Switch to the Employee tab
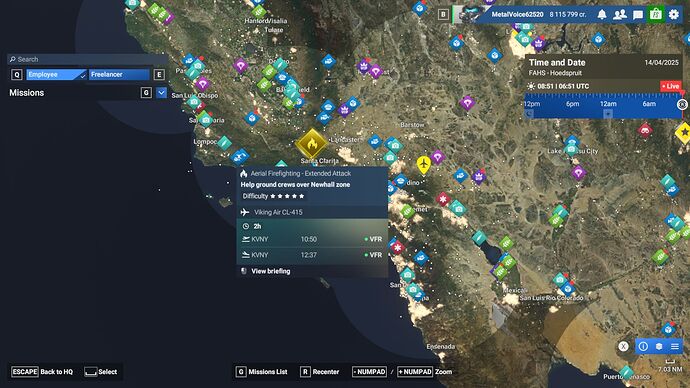690x388 pixels. click(56, 74)
